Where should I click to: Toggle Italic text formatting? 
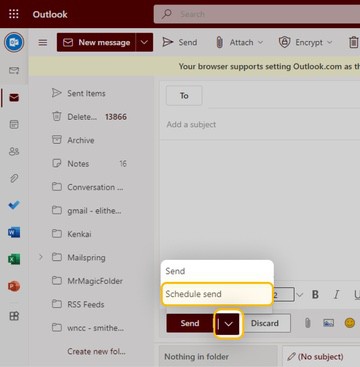[336, 295]
